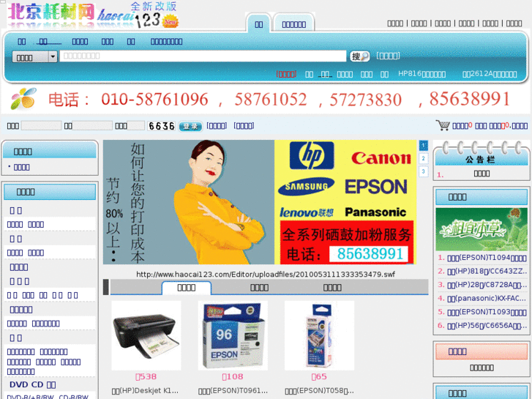
Task: Click the 108 price label
Action: (233, 376)
